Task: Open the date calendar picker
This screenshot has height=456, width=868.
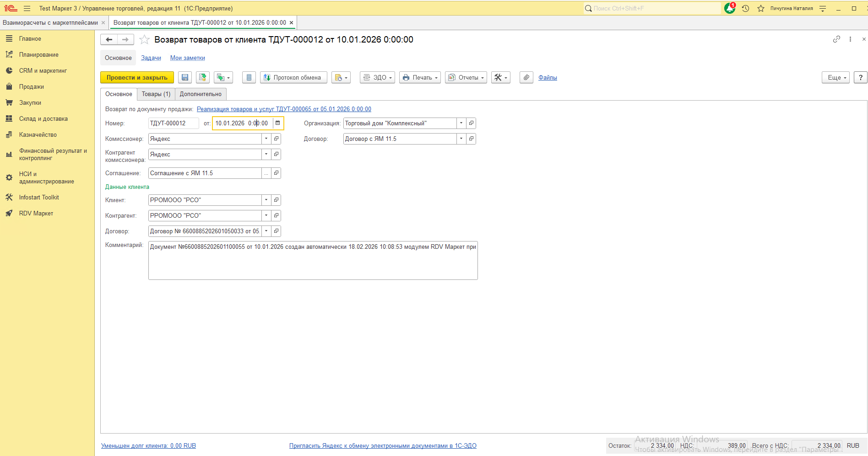Action: pos(277,123)
